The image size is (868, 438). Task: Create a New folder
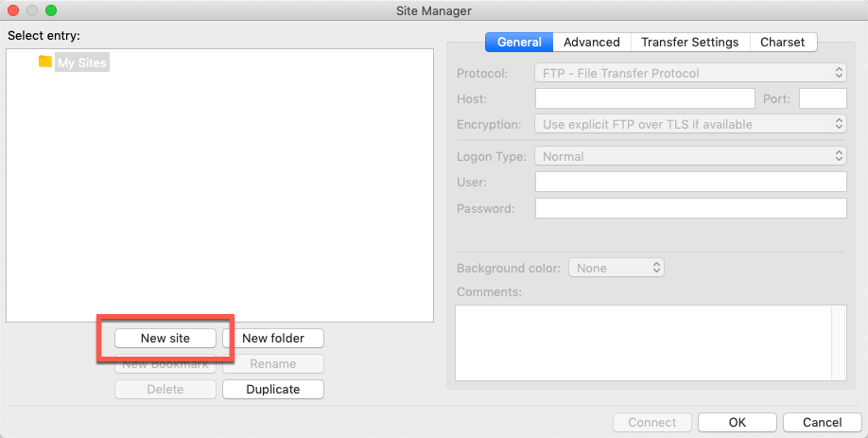tap(273, 338)
